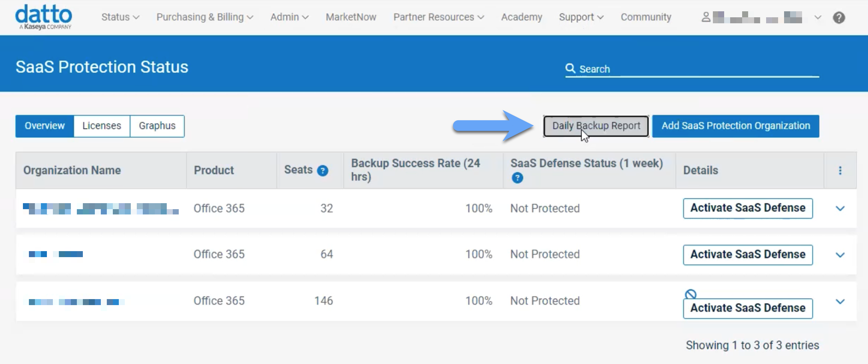Switch to the Licenses tab

[x=102, y=126]
